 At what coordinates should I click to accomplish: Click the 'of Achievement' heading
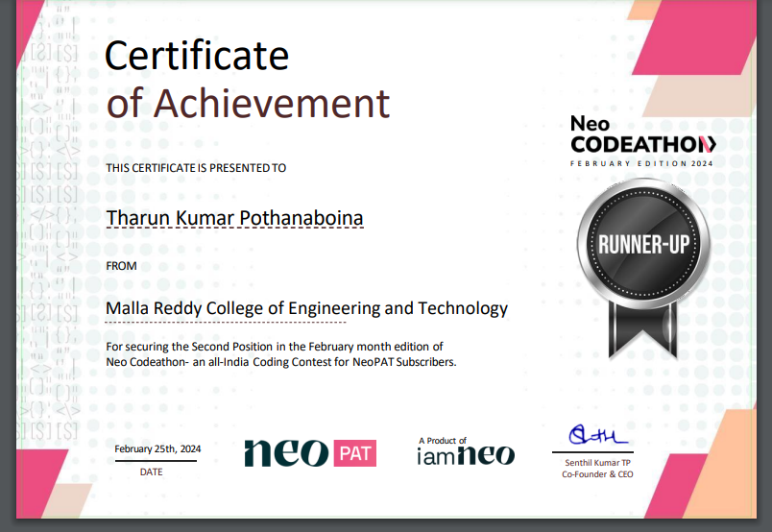coord(248,103)
